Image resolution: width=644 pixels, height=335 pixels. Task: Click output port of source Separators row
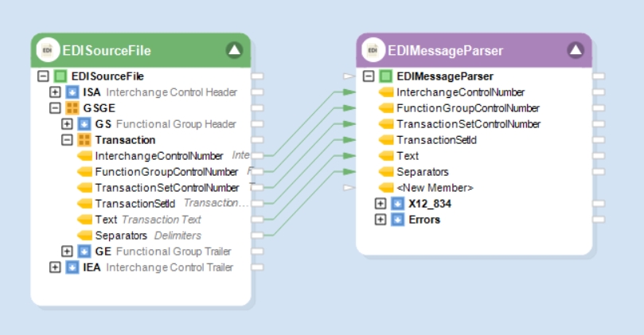click(x=257, y=236)
